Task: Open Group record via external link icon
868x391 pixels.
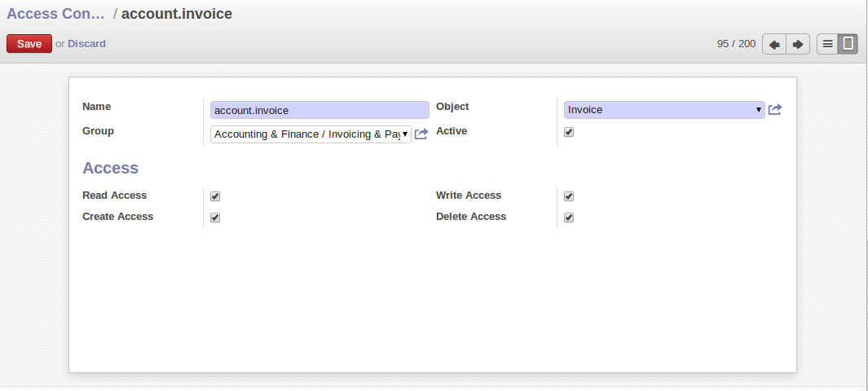Action: (x=421, y=134)
